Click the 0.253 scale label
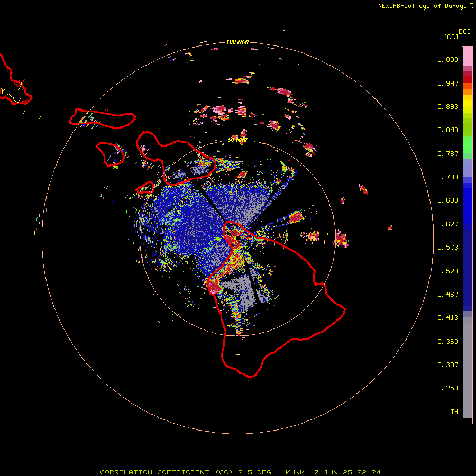The height and width of the screenshot is (476, 476). (x=448, y=388)
